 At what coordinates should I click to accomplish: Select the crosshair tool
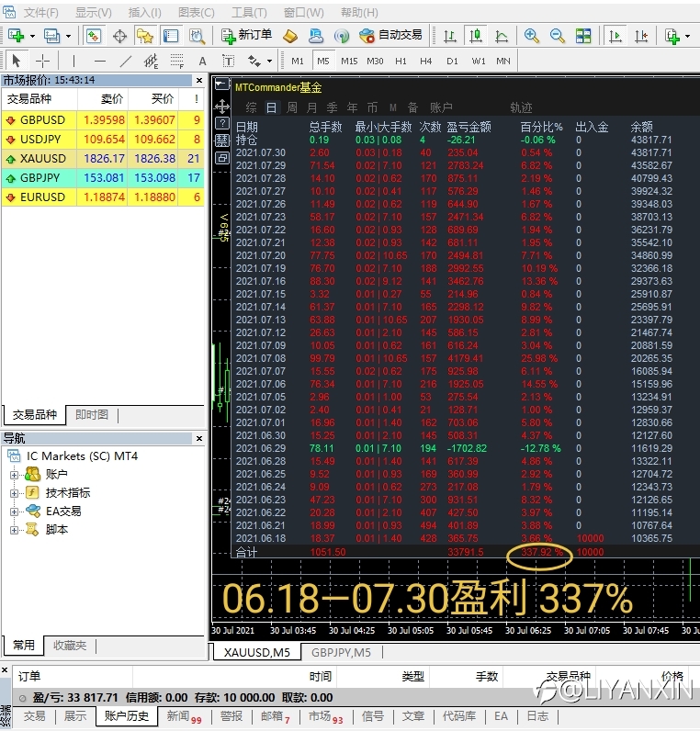pyautogui.click(x=42, y=62)
